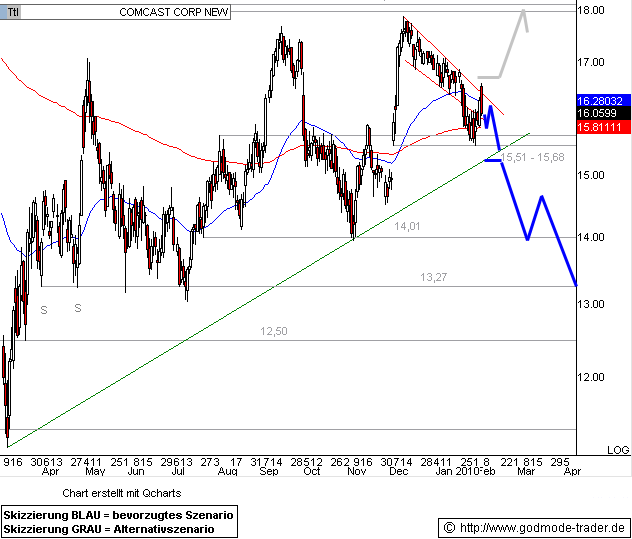Click the Chart erstellt mit Qcharts text

[122, 493]
